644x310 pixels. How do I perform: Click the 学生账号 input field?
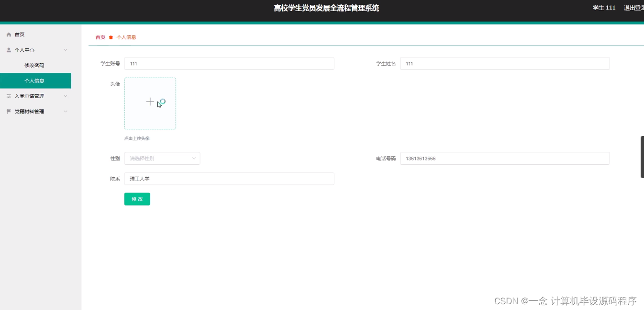229,63
